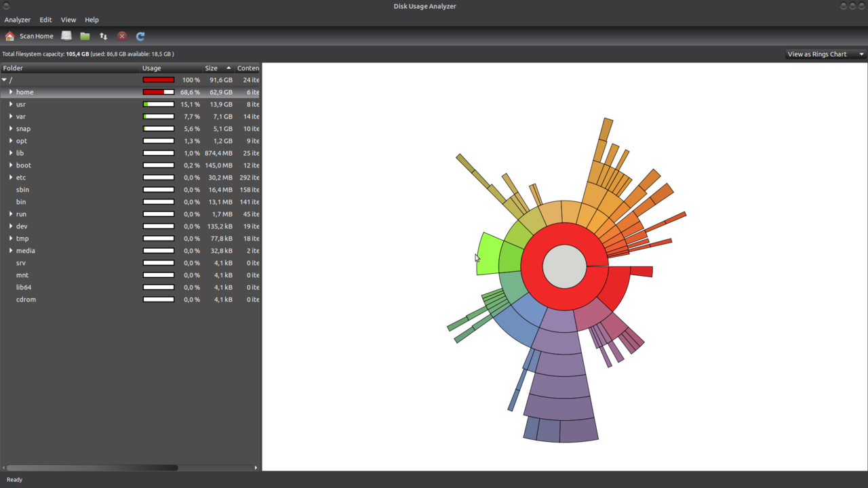
Task: Open the Edit menu
Action: tap(45, 20)
